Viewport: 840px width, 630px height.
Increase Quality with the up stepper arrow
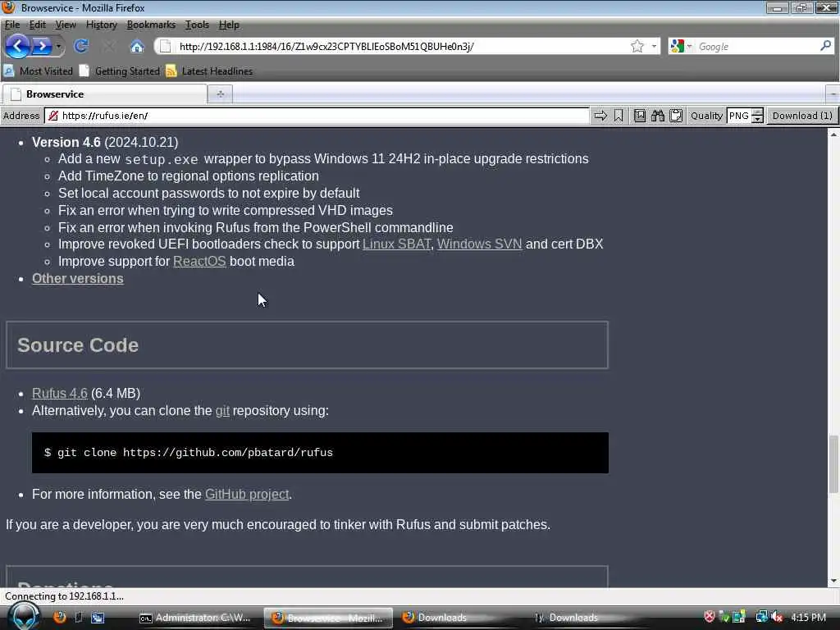[x=757, y=112]
